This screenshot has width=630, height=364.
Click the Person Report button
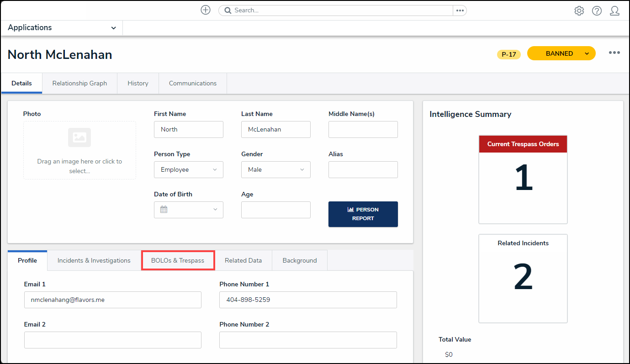[363, 214]
